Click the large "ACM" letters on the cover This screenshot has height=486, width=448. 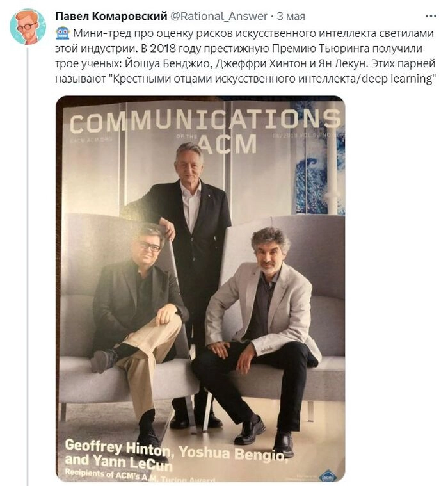[225, 145]
